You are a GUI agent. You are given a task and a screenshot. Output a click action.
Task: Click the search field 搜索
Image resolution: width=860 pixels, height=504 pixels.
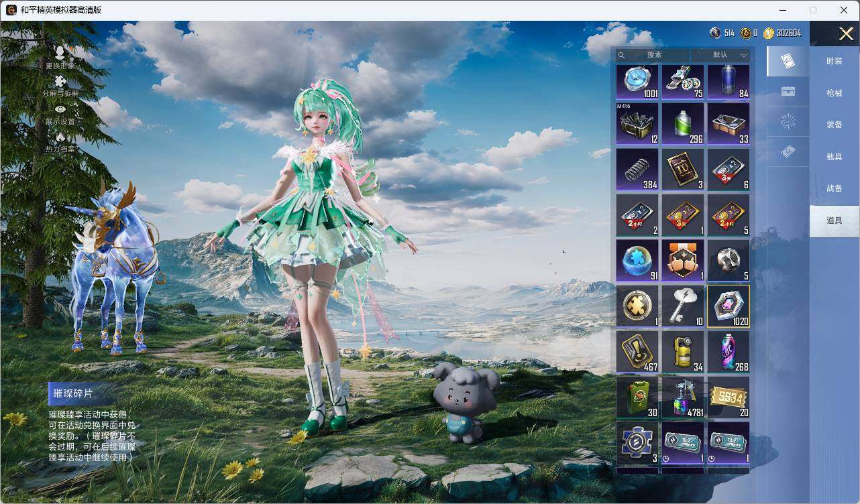point(653,55)
